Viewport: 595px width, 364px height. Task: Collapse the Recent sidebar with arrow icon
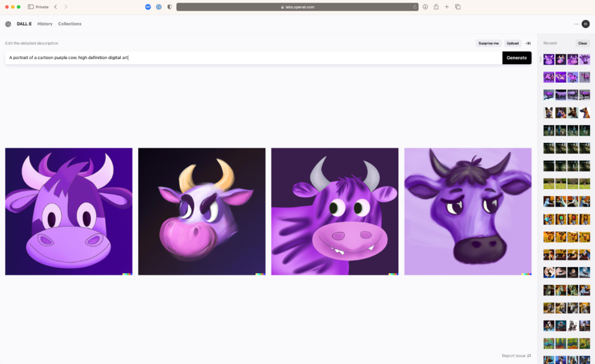(528, 44)
